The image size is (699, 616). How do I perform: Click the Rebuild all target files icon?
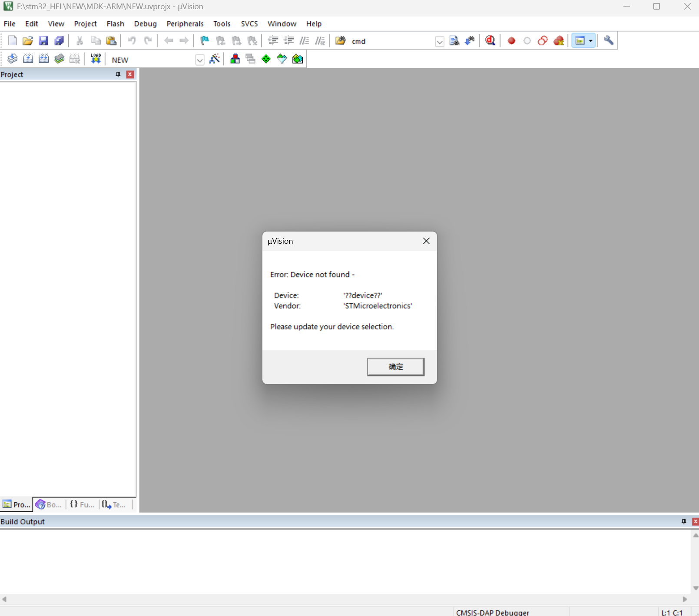(x=43, y=59)
